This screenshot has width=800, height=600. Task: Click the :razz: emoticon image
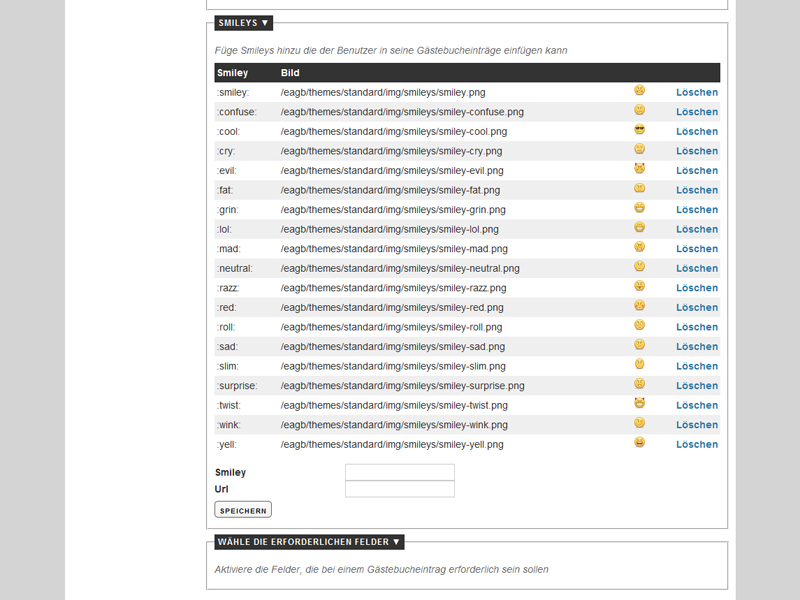click(x=639, y=286)
